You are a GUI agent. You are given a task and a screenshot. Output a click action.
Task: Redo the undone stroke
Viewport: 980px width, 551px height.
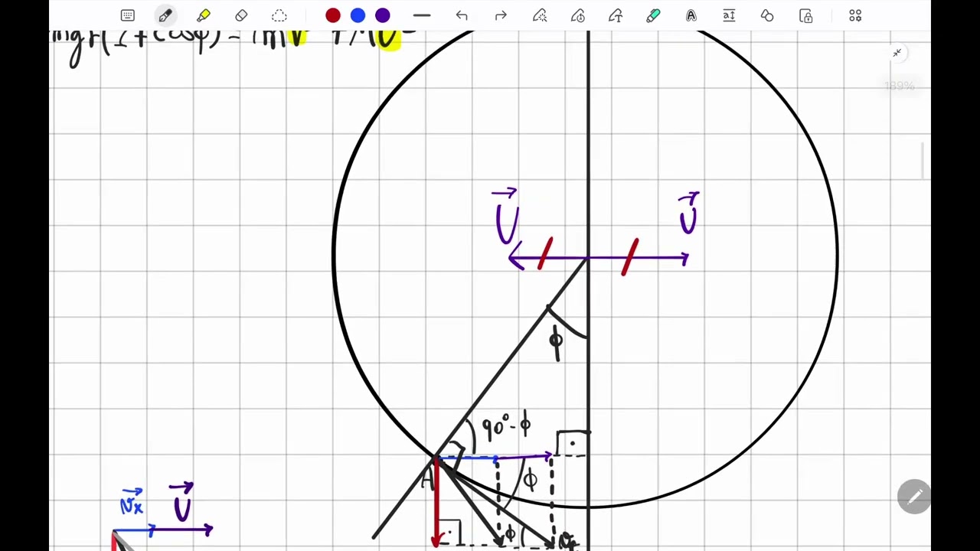tap(501, 15)
